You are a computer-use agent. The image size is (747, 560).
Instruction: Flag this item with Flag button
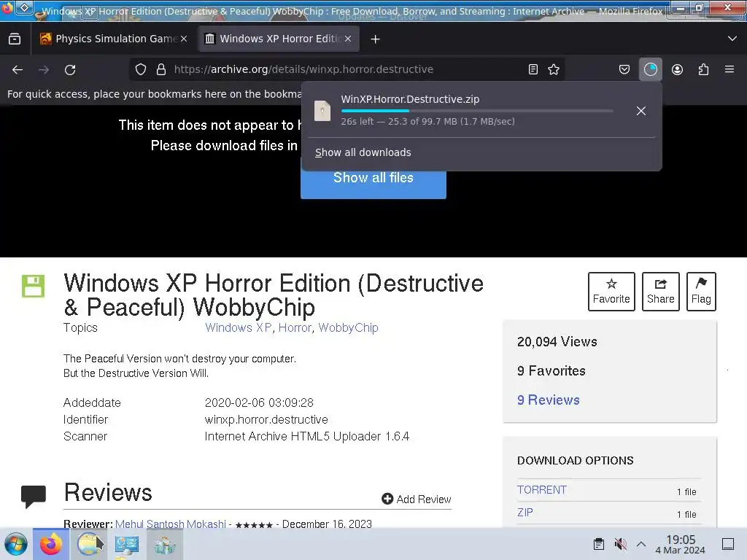pyautogui.click(x=701, y=292)
